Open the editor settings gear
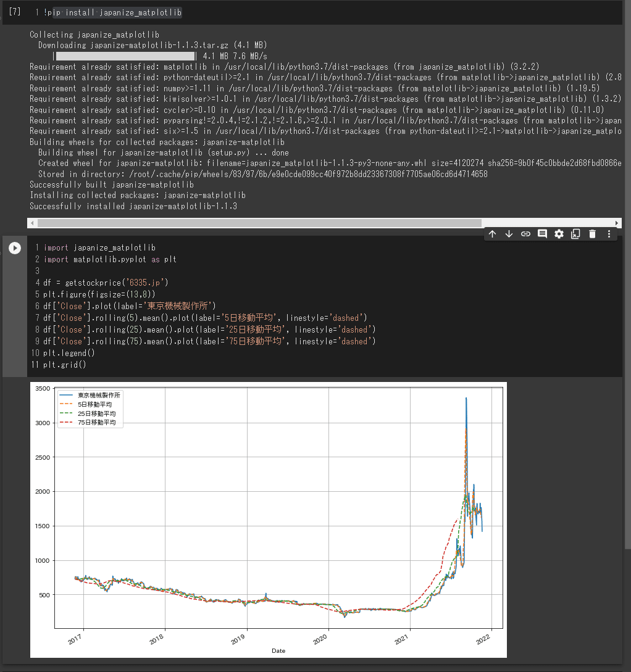The width and height of the screenshot is (631, 672). pyautogui.click(x=559, y=234)
